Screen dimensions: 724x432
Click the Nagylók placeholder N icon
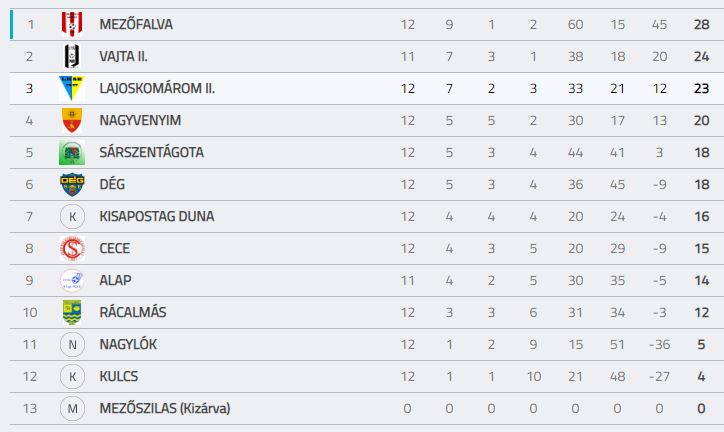pos(72,344)
